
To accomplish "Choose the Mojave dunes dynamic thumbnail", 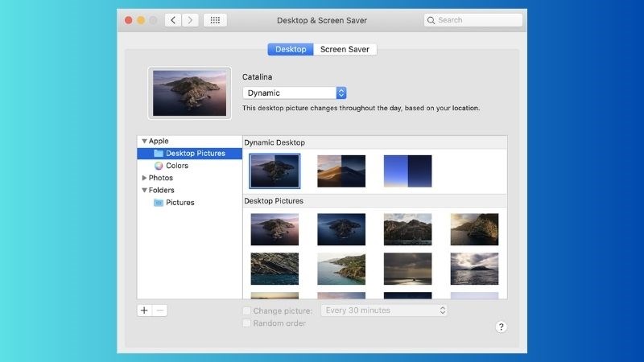I will (341, 171).
